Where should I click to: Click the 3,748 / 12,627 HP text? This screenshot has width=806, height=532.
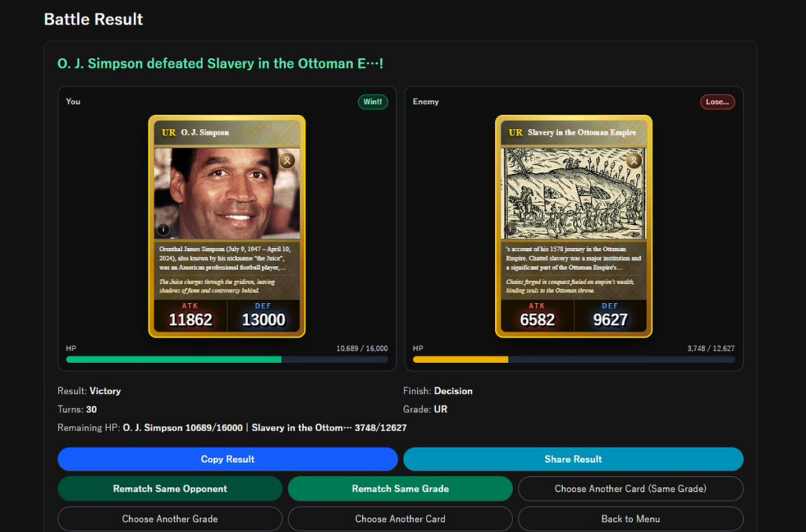click(x=711, y=349)
